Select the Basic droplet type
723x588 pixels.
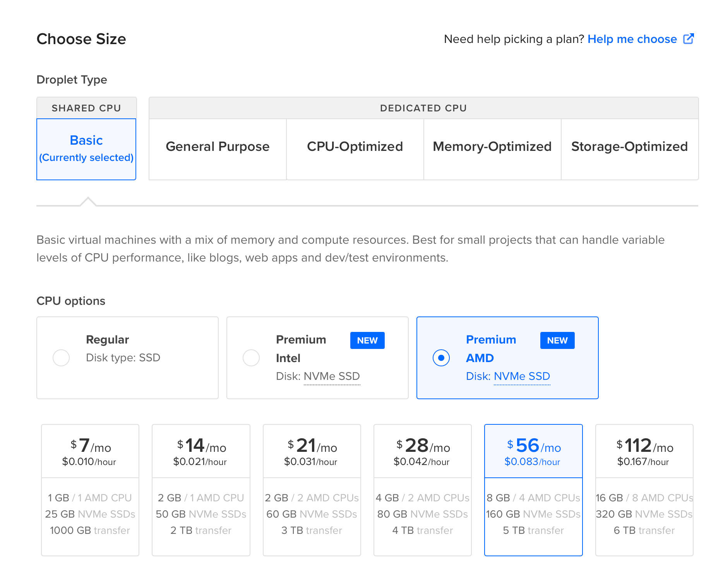(86, 149)
